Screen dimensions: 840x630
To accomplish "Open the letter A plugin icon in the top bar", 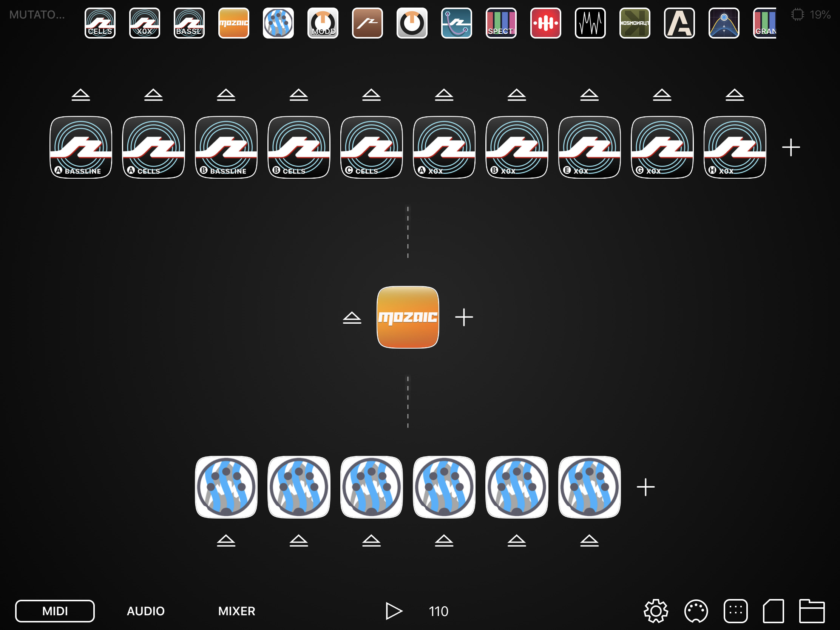I will tap(679, 23).
